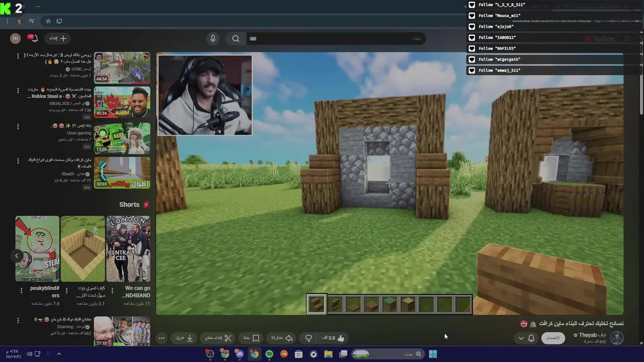Screen dimensions: 644x362
Task: Click the Share button with arrow icon
Action: coord(282,338)
